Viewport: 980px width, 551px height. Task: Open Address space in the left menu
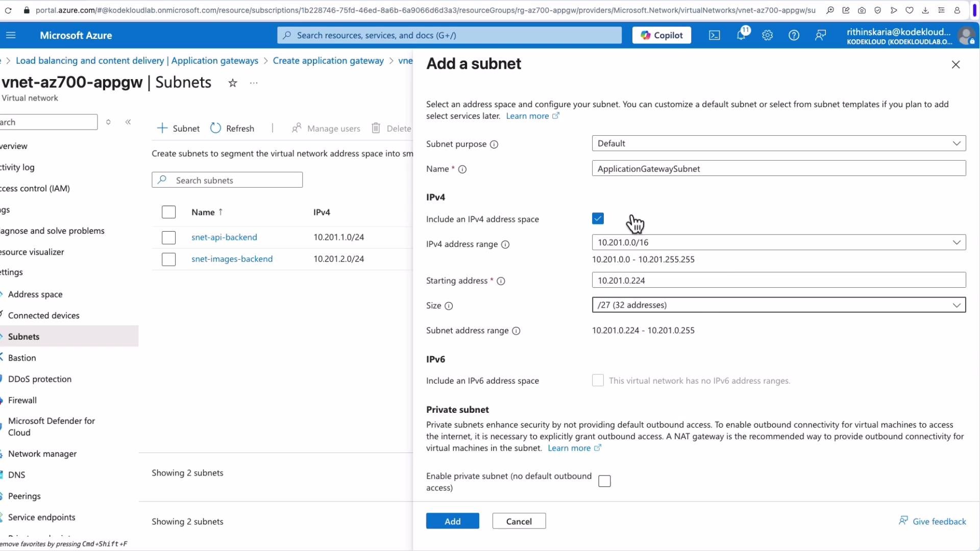[35, 294]
